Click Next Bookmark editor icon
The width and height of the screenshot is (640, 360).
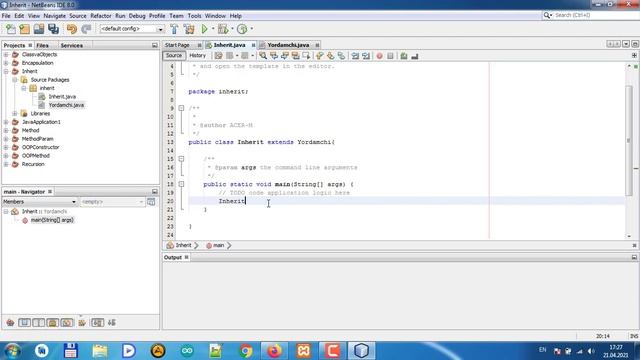coord(330,56)
